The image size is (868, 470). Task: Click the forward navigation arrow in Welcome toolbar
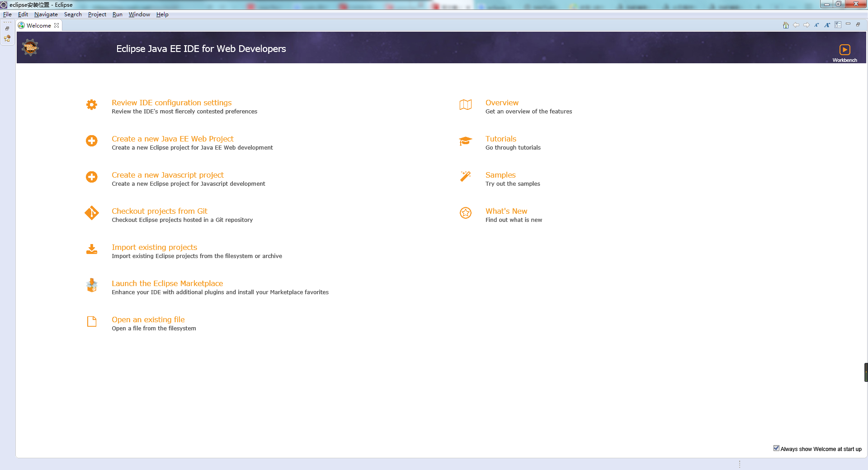(x=807, y=25)
